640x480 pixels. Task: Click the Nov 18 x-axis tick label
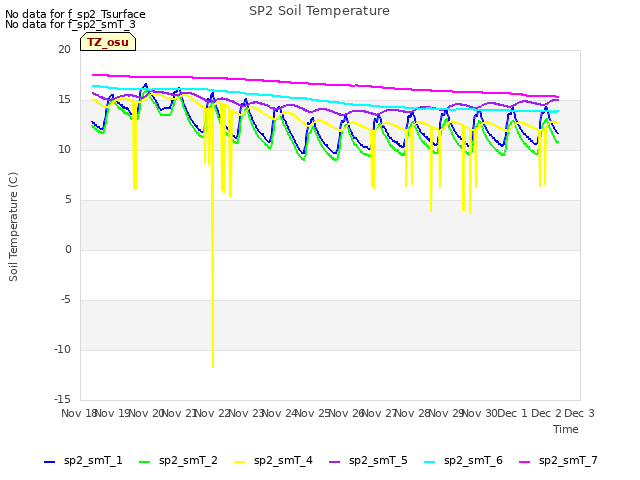pos(78,413)
